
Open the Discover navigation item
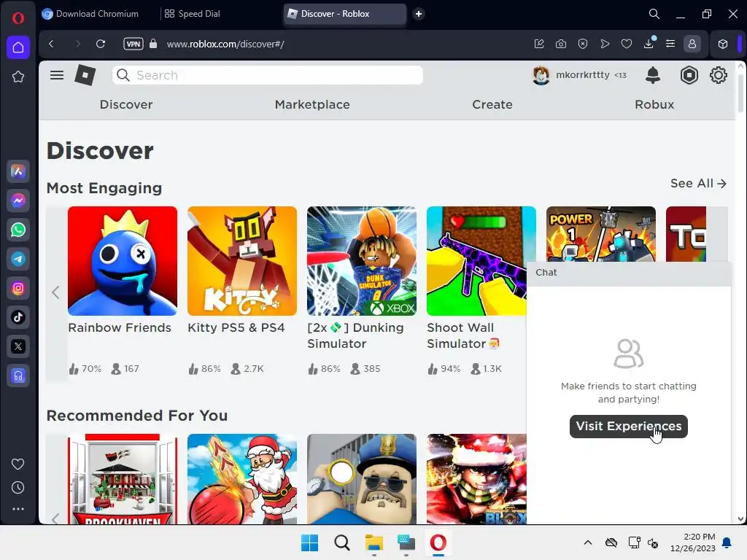click(x=126, y=104)
